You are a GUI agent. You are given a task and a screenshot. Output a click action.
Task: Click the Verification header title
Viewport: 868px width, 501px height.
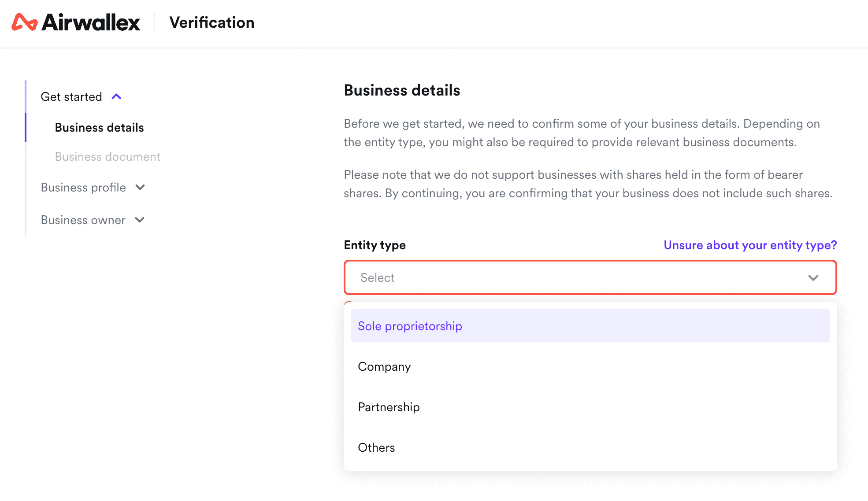click(212, 22)
